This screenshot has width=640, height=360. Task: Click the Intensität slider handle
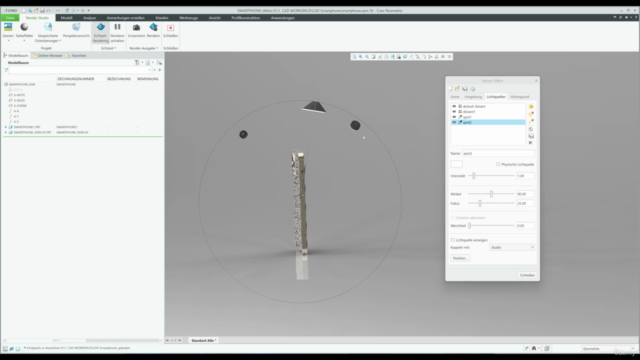pyautogui.click(x=474, y=176)
